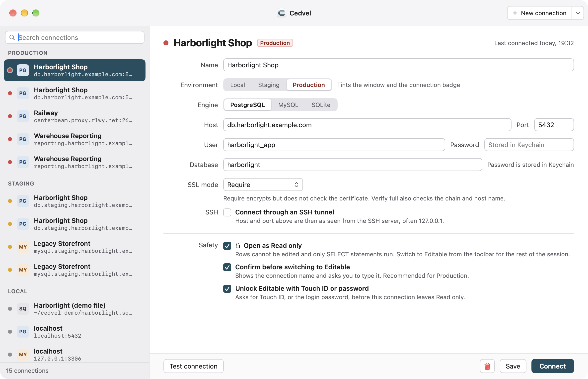The width and height of the screenshot is (588, 379).
Task: Click the Save button
Action: tap(513, 366)
